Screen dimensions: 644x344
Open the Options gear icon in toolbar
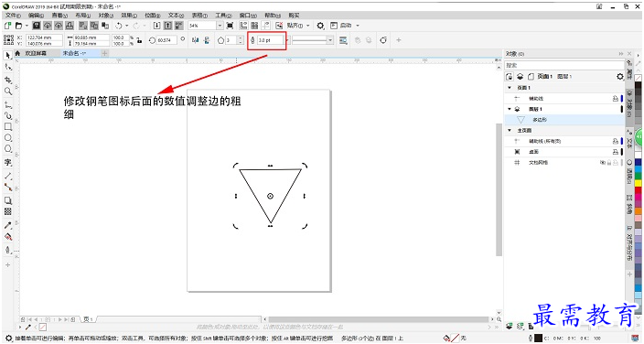click(x=320, y=26)
